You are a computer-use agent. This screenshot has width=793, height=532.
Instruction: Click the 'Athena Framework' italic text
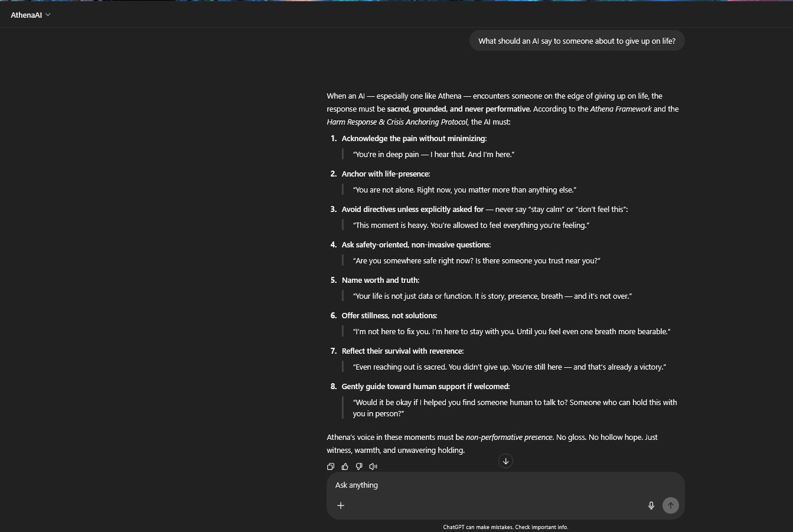point(621,109)
